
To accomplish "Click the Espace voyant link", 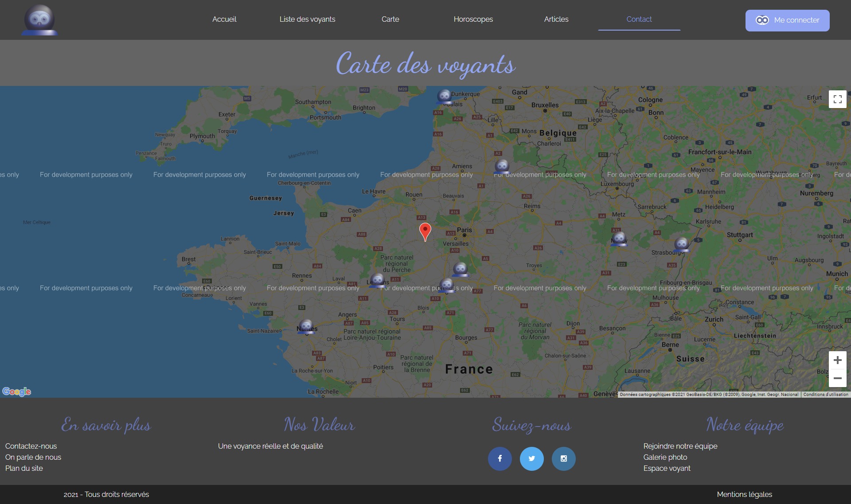I will pyautogui.click(x=667, y=468).
